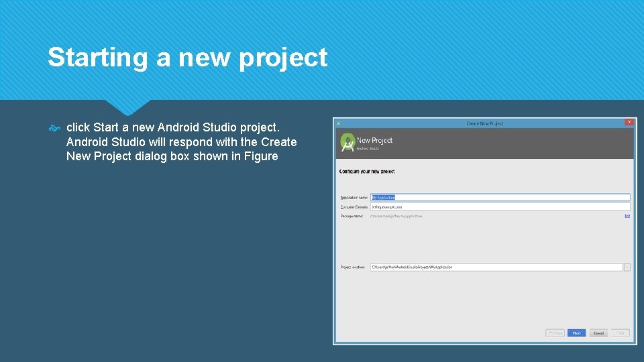Click the greyed package name value text

pos(396,216)
